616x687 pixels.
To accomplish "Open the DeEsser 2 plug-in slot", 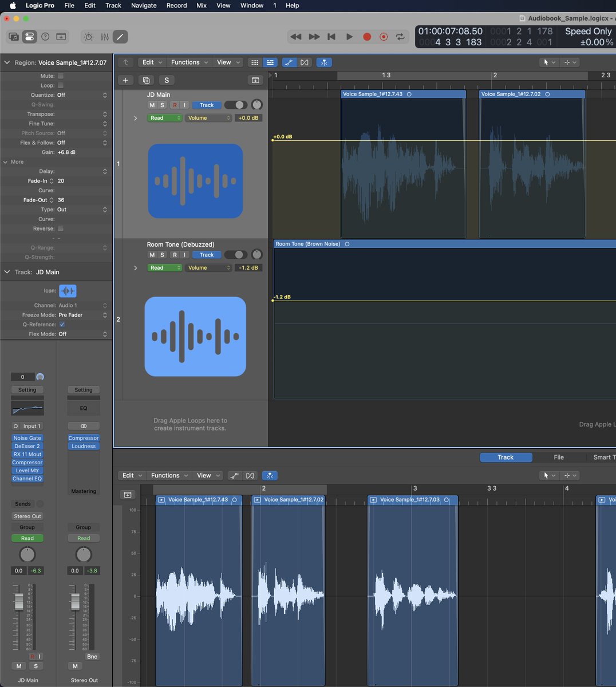I will point(27,446).
